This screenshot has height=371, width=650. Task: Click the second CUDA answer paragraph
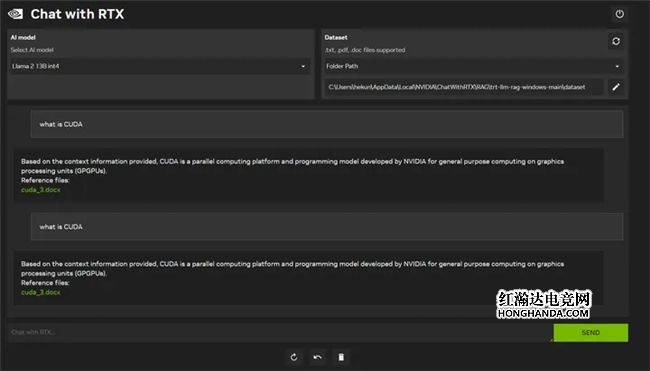(x=292, y=268)
